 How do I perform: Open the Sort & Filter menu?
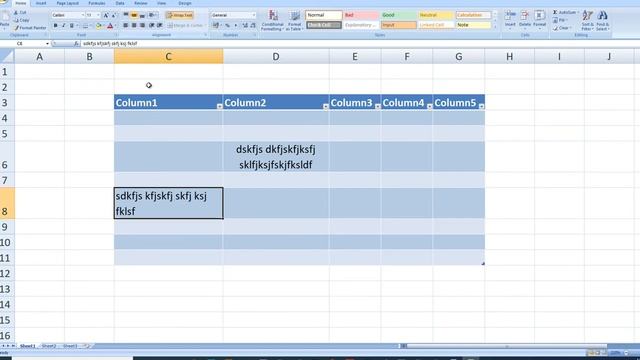[x=587, y=20]
